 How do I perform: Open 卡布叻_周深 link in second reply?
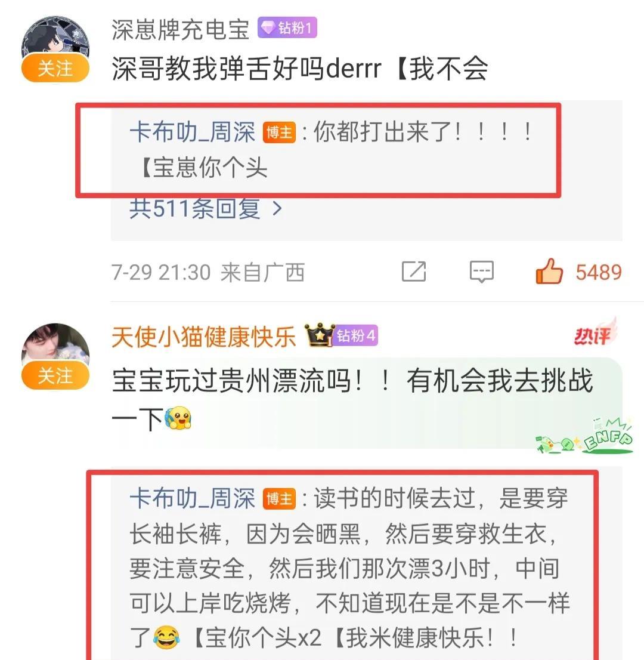click(x=192, y=498)
